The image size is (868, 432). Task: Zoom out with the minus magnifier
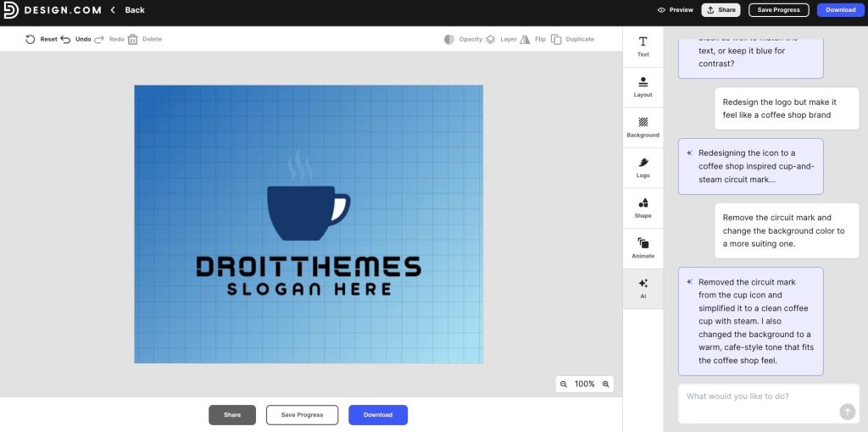point(564,384)
